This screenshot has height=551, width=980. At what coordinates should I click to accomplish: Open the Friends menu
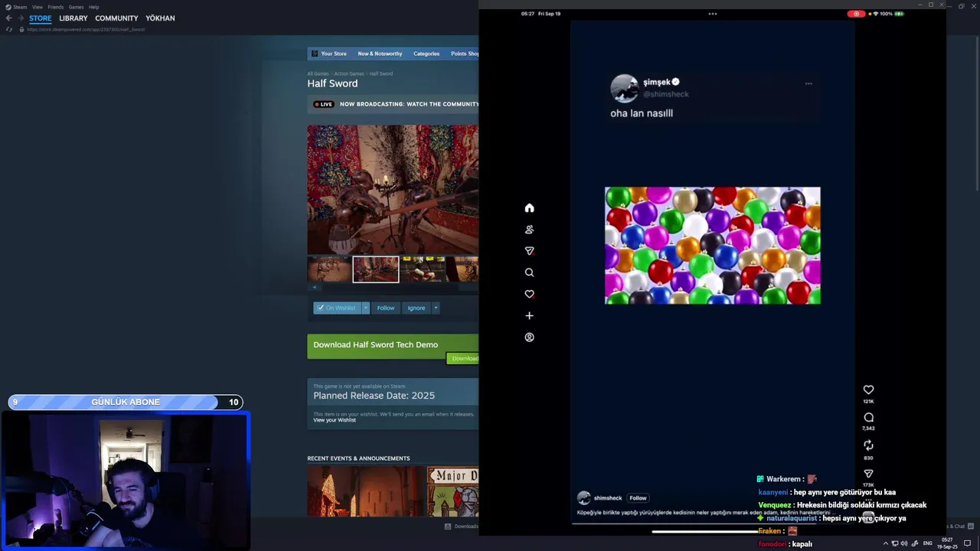point(56,7)
